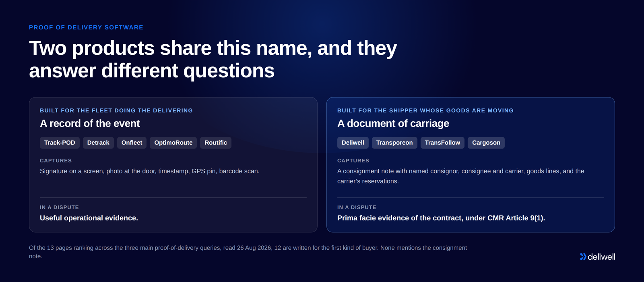Choose the OptimoRoute chip

173,143
